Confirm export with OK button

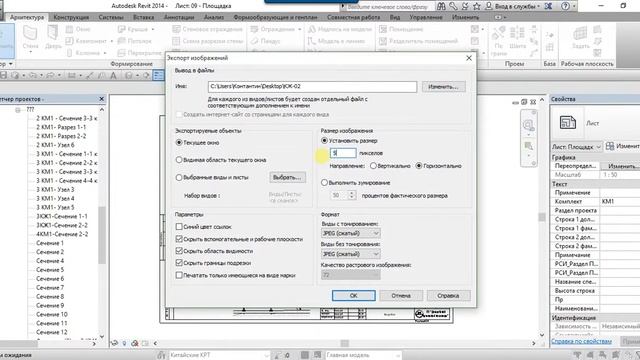353,296
